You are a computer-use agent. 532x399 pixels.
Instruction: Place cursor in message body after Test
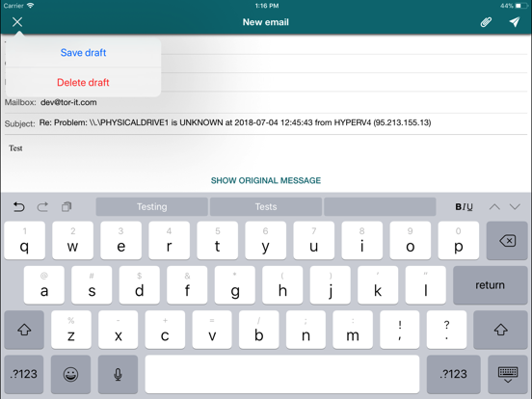pos(24,148)
